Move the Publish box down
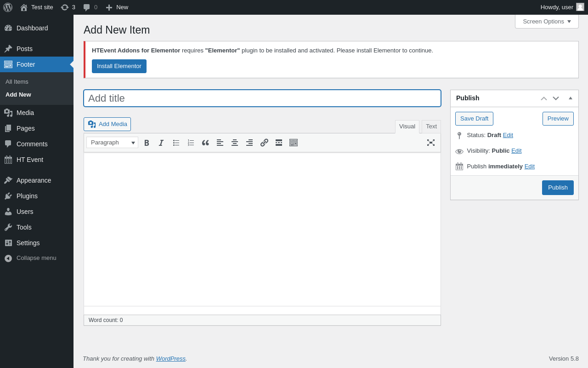The width and height of the screenshot is (588, 368). 556,98
